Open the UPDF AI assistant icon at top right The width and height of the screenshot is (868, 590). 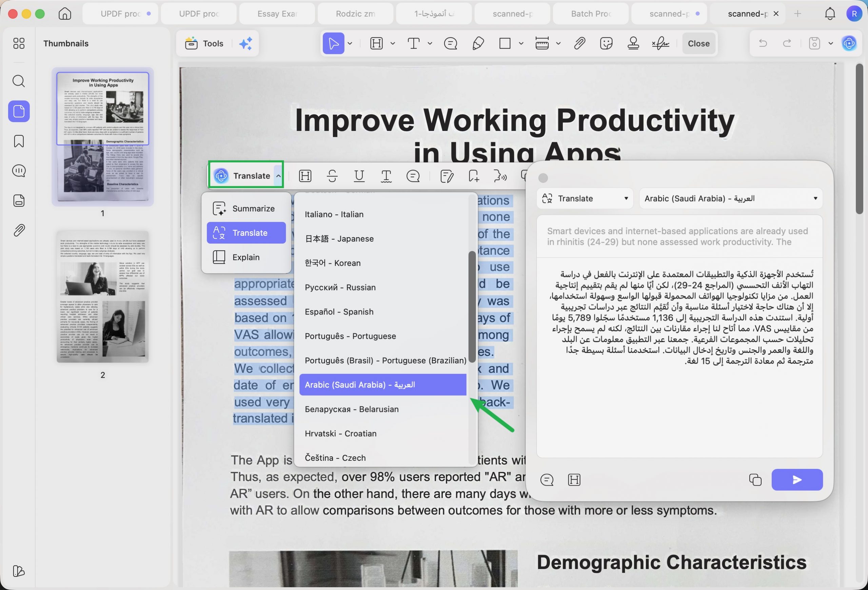(849, 43)
